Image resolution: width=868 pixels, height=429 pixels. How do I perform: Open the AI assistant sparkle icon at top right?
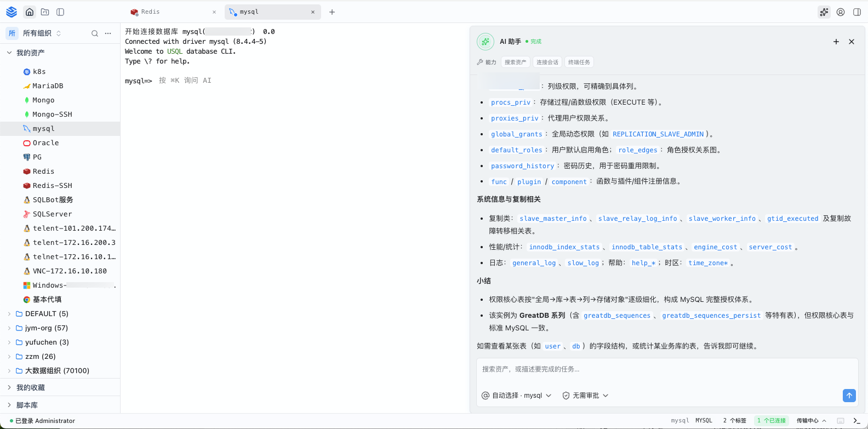click(x=824, y=12)
